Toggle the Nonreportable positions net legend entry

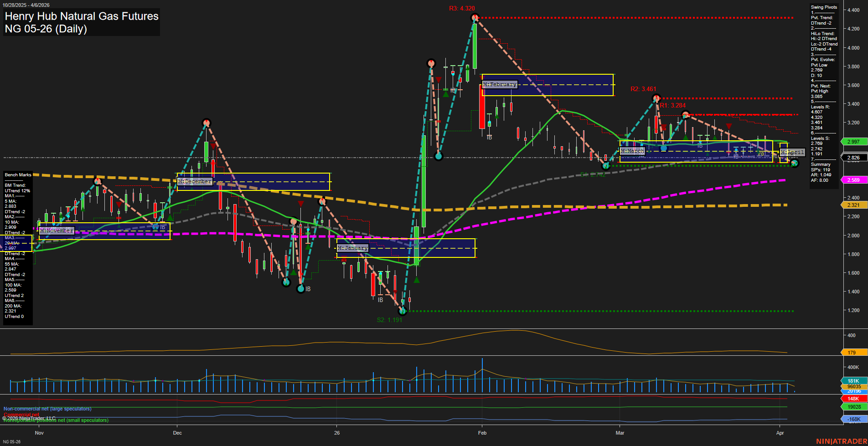click(55, 420)
